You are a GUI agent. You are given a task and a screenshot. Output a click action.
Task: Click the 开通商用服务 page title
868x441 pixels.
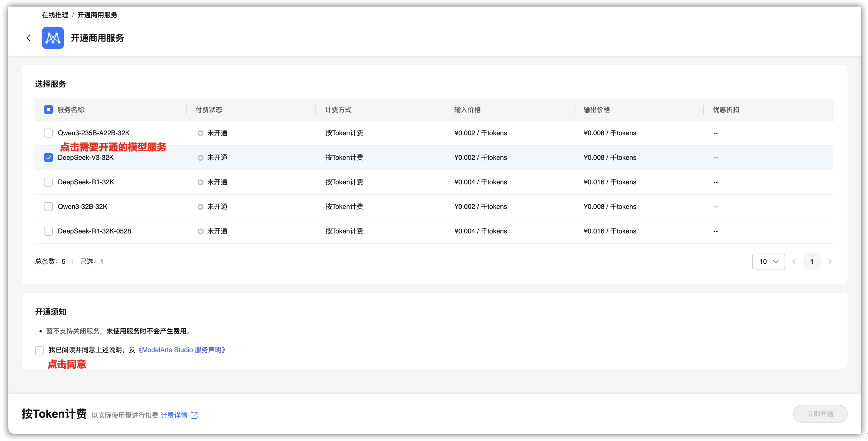[97, 38]
